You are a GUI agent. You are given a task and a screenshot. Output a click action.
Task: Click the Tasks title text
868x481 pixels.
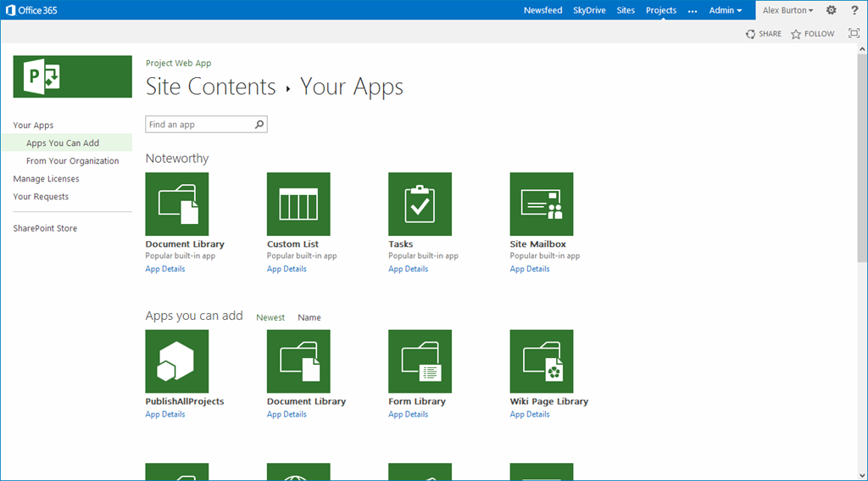tap(401, 243)
